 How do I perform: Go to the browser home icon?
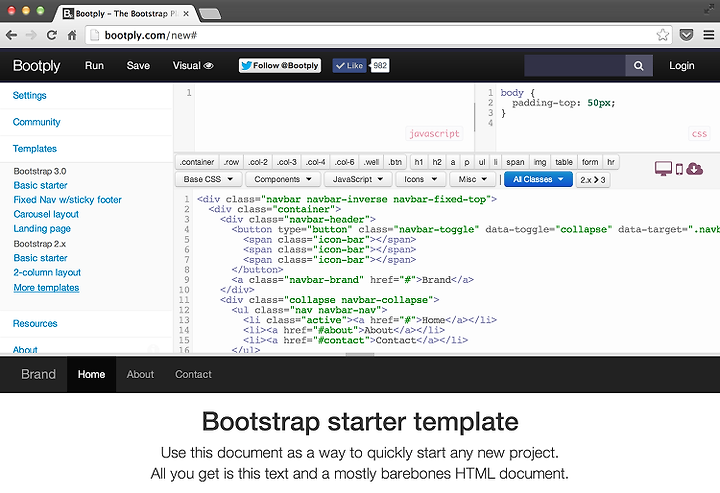point(72,35)
